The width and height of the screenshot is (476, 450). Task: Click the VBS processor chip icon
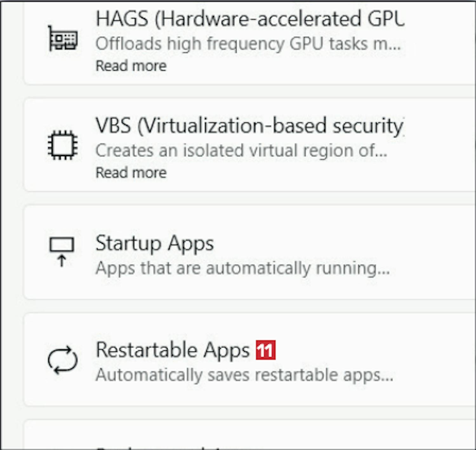pos(63,145)
